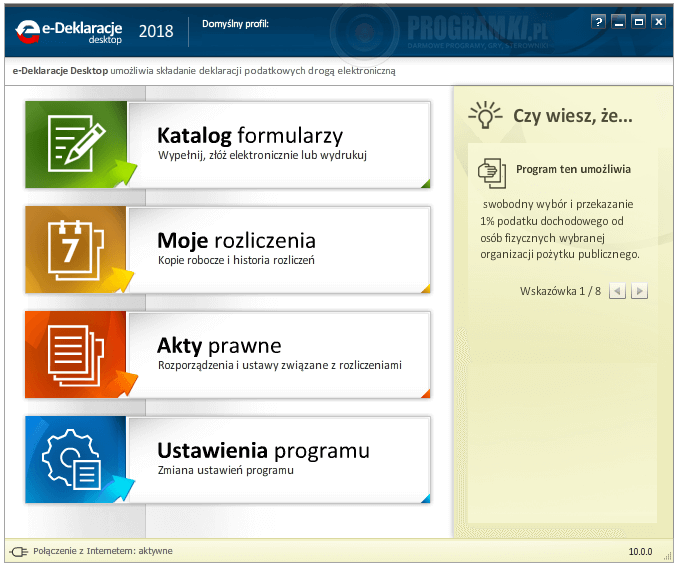This screenshot has height=570, width=678.
Task: Click 'Rozporządzenia i ustawy związane z rozliczeniami' subtitle
Action: [x=280, y=365]
